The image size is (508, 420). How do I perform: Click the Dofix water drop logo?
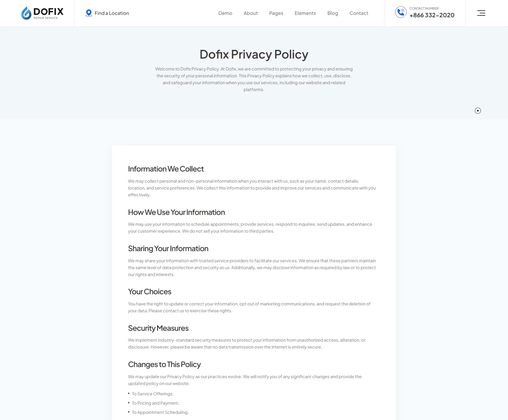[x=26, y=13]
